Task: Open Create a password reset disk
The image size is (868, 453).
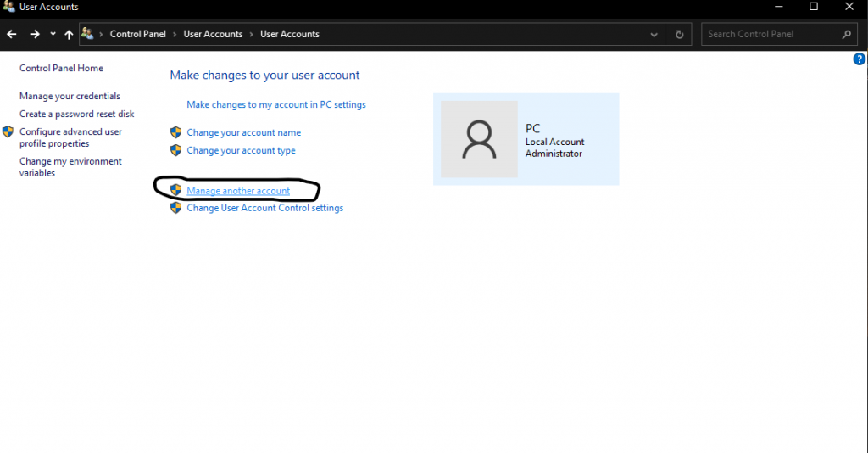Action: point(77,114)
